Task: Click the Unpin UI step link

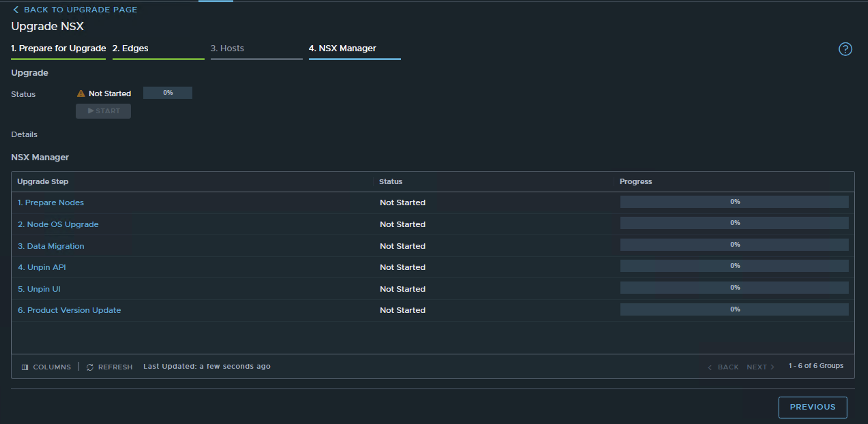Action: click(39, 289)
